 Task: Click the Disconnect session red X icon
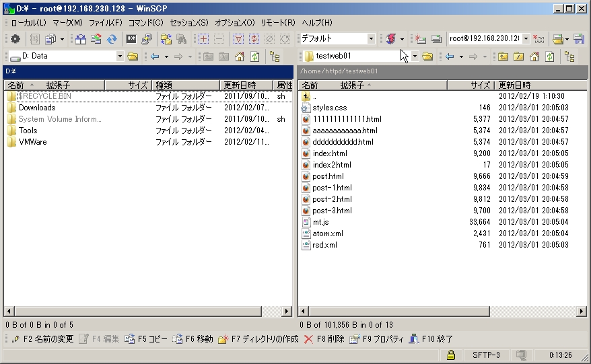click(538, 38)
